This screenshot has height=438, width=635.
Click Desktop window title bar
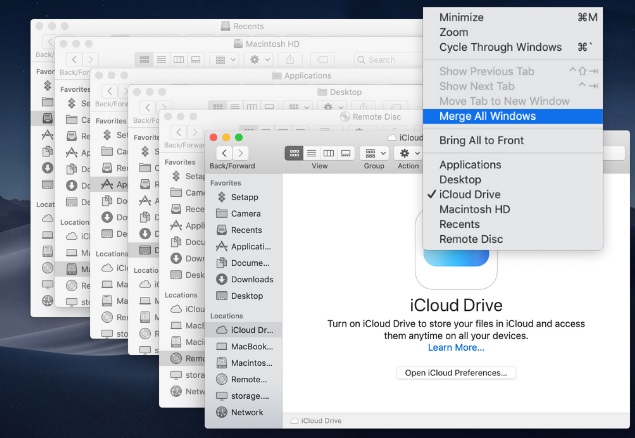pos(339,92)
